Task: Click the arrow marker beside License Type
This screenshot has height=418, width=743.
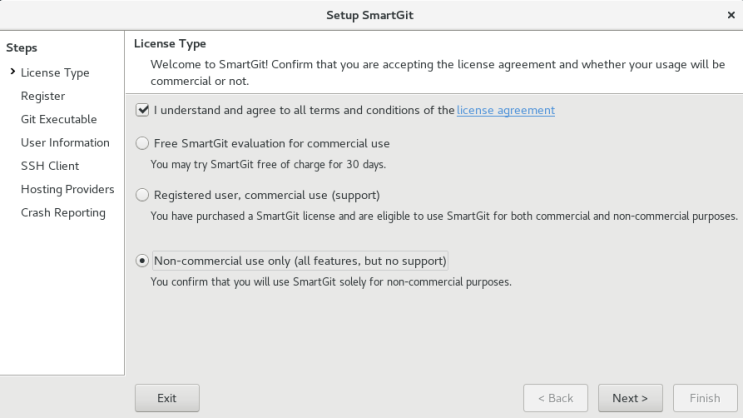Action: [11, 73]
